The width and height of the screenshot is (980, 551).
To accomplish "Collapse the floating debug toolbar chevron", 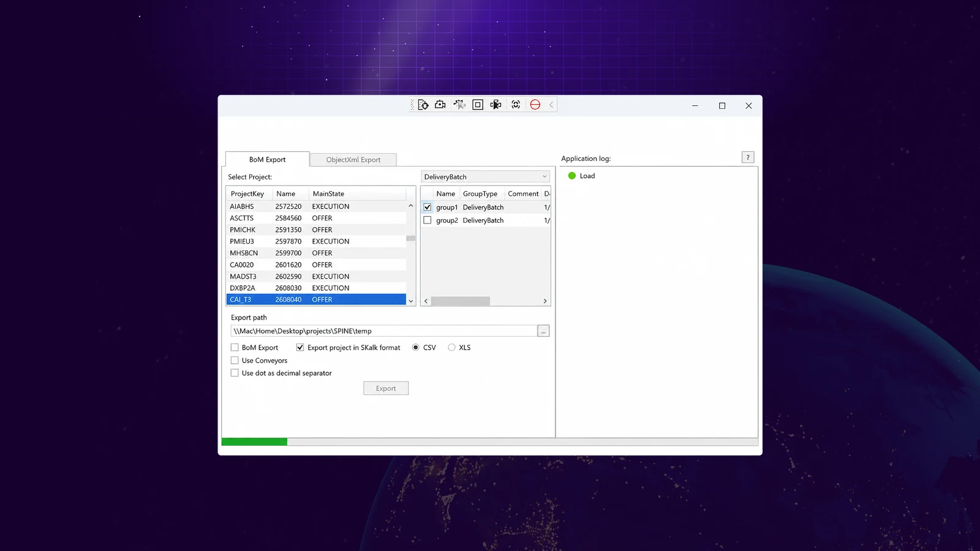I will click(x=551, y=105).
